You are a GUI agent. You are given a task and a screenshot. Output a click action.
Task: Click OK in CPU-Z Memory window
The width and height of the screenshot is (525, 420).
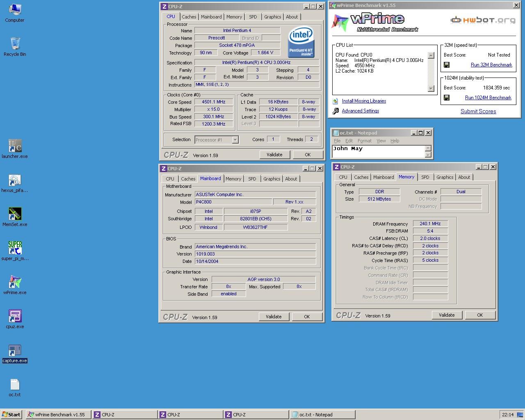(x=480, y=315)
